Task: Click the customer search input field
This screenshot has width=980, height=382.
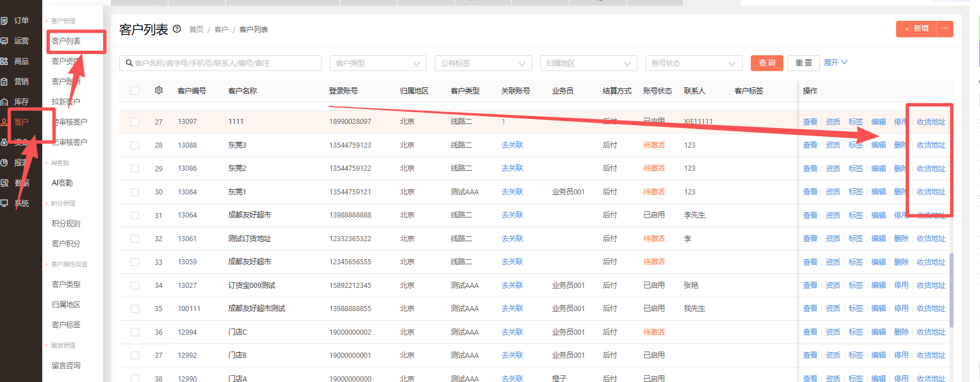Action: coord(220,63)
